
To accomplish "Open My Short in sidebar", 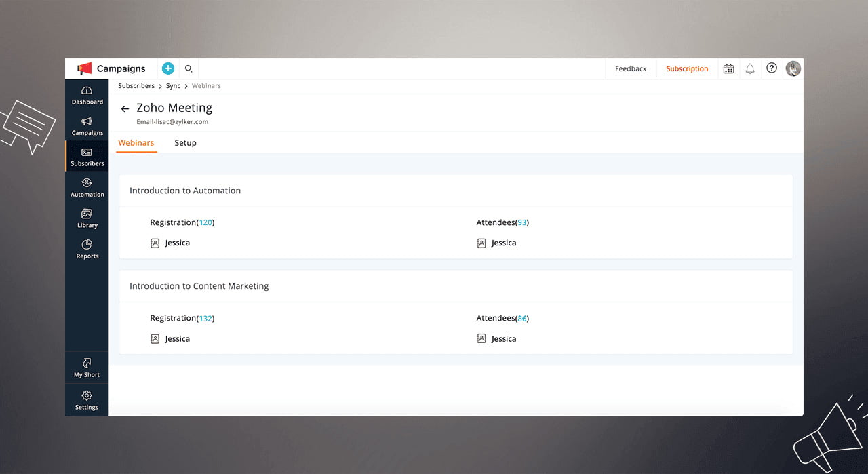I will 87,368.
